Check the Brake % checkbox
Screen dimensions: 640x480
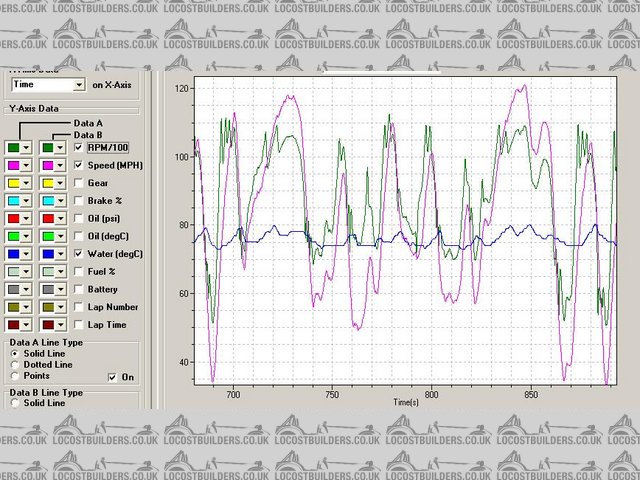tap(79, 200)
